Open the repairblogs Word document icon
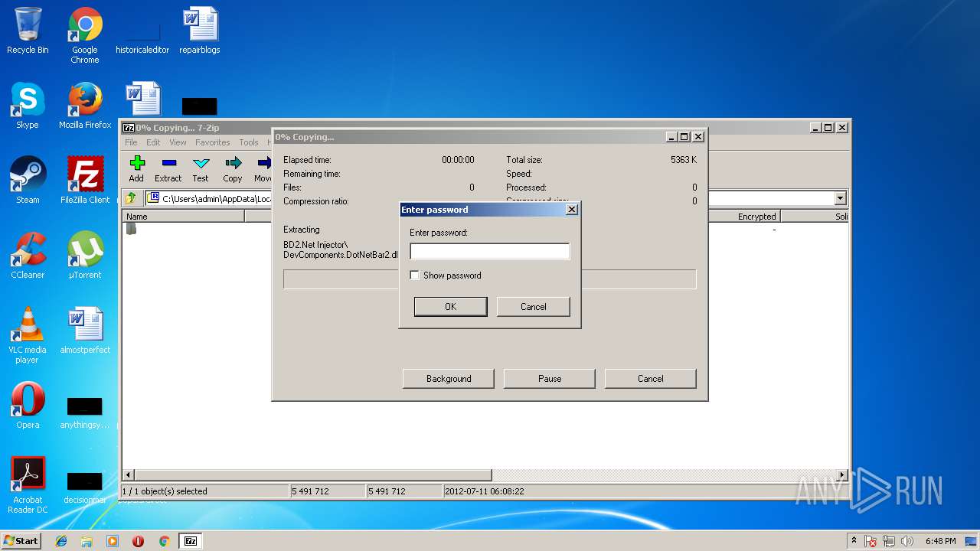 click(200, 31)
